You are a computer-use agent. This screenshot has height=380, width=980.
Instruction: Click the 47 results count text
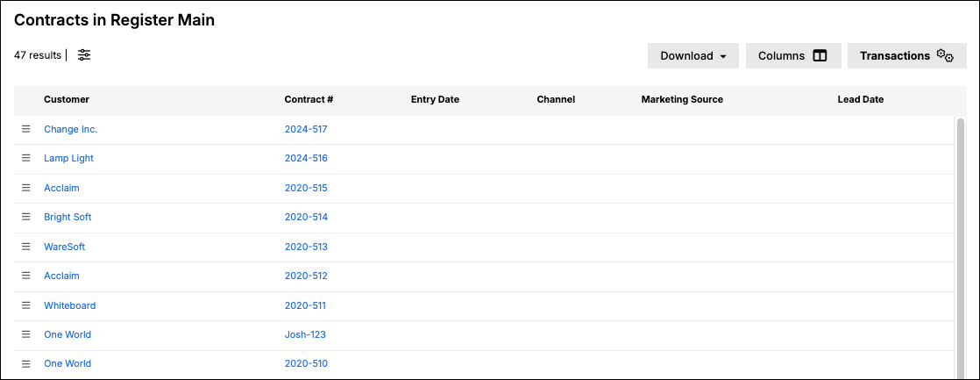(x=38, y=55)
